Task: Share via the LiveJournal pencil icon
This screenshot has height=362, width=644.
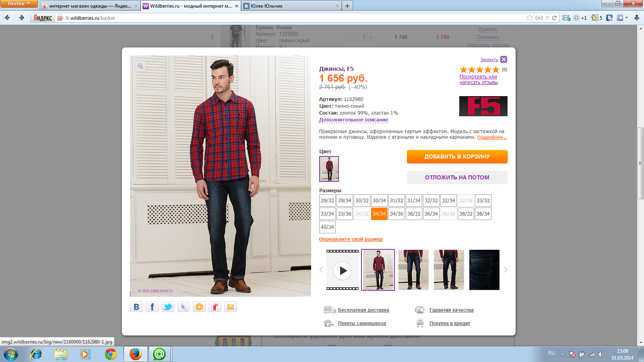Action: coord(184,307)
